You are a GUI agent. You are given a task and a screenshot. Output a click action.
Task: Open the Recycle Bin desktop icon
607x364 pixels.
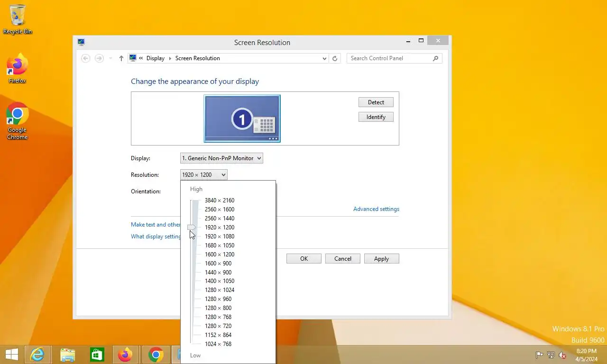click(x=18, y=19)
